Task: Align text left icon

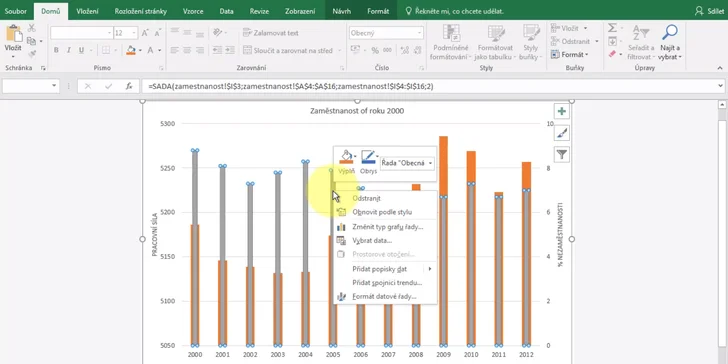Action: 175,50
